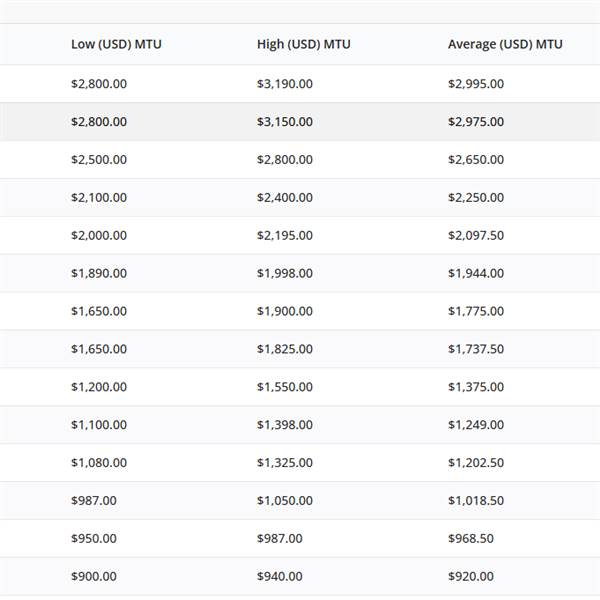
Task: Click the Low (USD) MTU column header
Action: click(x=116, y=45)
